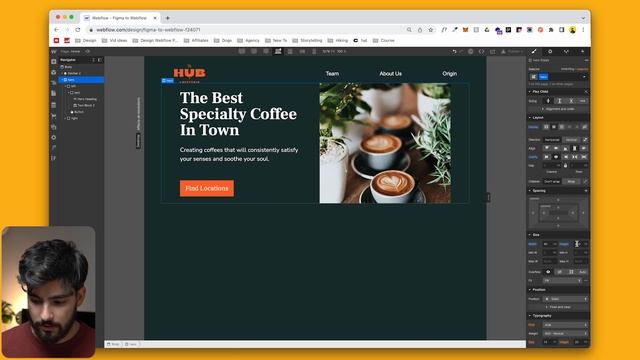
Task: Open the site Settings gear in left sidebar
Action: (x=53, y=138)
